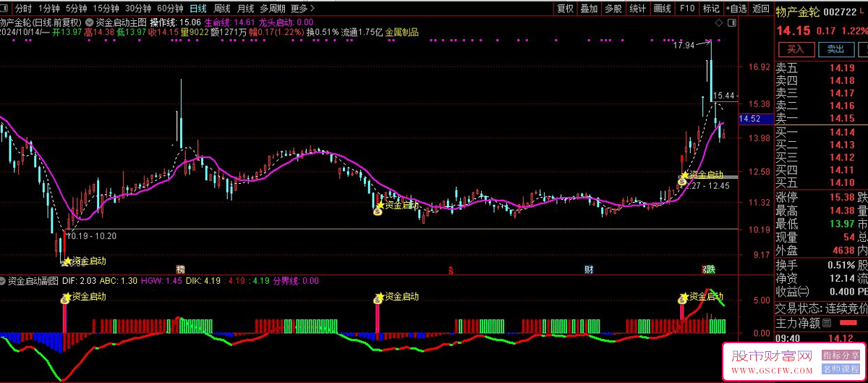Click the 卖出 sell button
868x383 pixels.
coord(835,49)
